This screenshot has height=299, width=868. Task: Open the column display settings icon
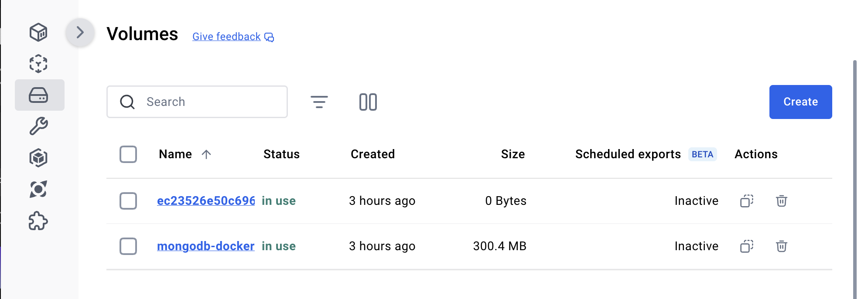point(368,102)
